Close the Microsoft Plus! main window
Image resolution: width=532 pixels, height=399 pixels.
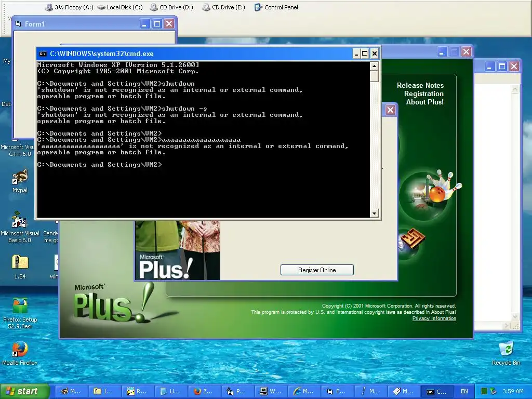pyautogui.click(x=467, y=52)
